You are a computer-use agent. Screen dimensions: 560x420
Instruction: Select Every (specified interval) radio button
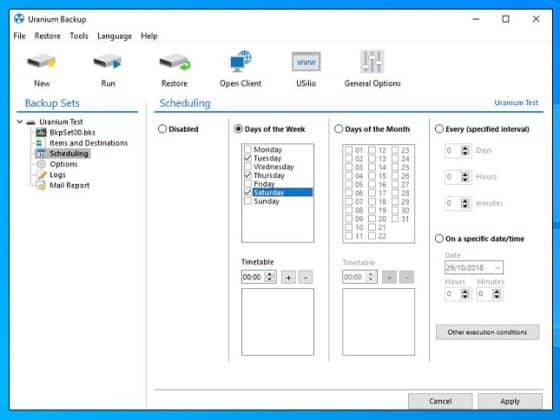[x=439, y=129]
